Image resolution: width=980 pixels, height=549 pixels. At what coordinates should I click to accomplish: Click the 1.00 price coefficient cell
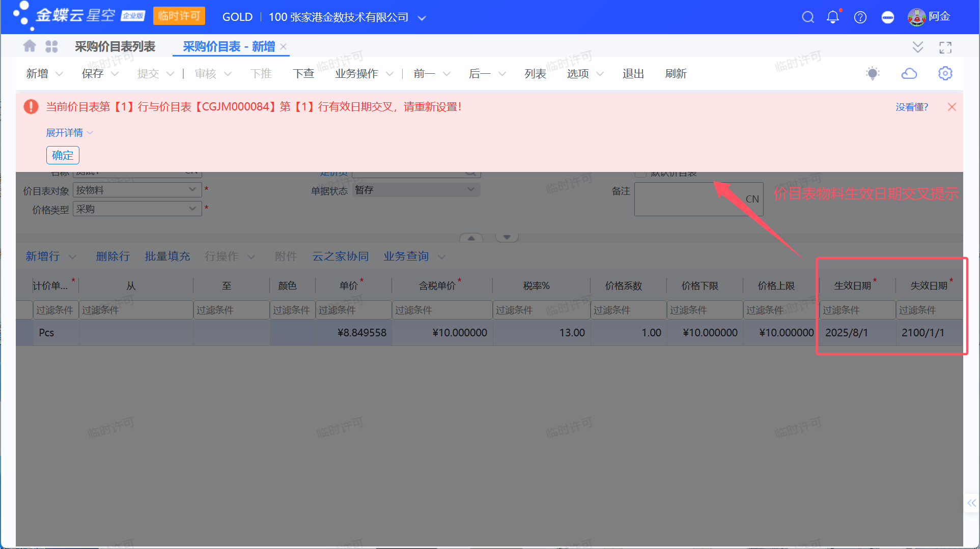click(628, 333)
